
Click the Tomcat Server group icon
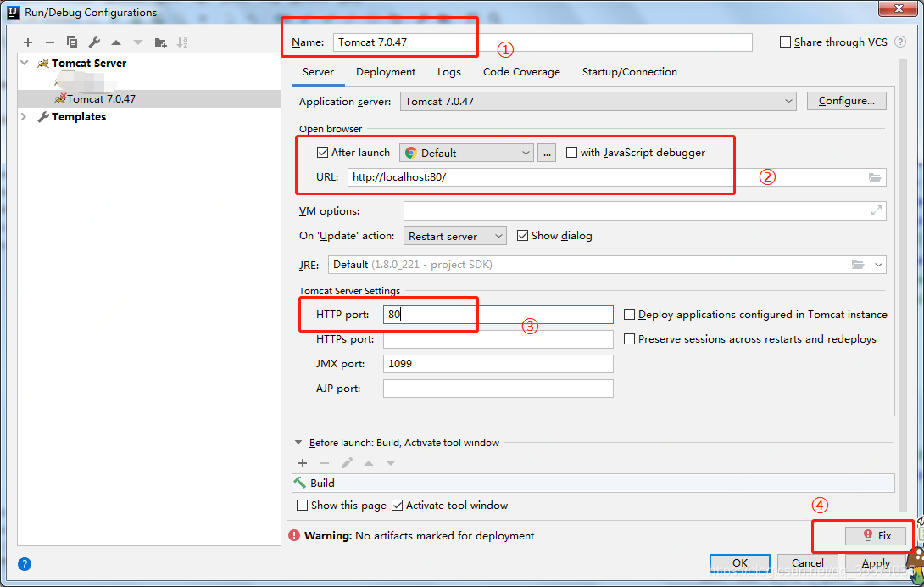43,63
